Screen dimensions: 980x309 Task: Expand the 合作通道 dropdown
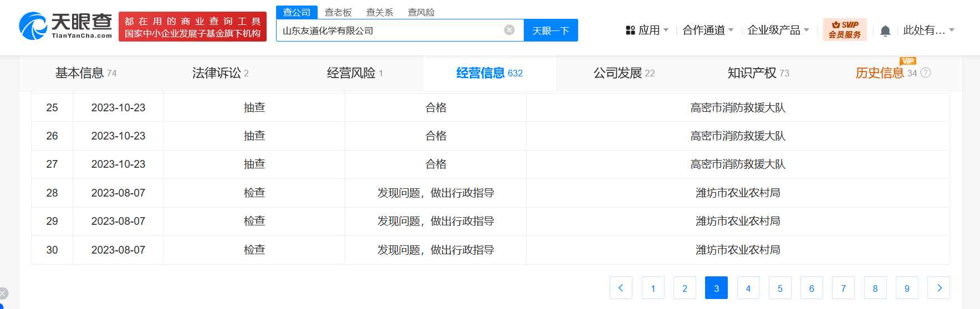(x=708, y=30)
